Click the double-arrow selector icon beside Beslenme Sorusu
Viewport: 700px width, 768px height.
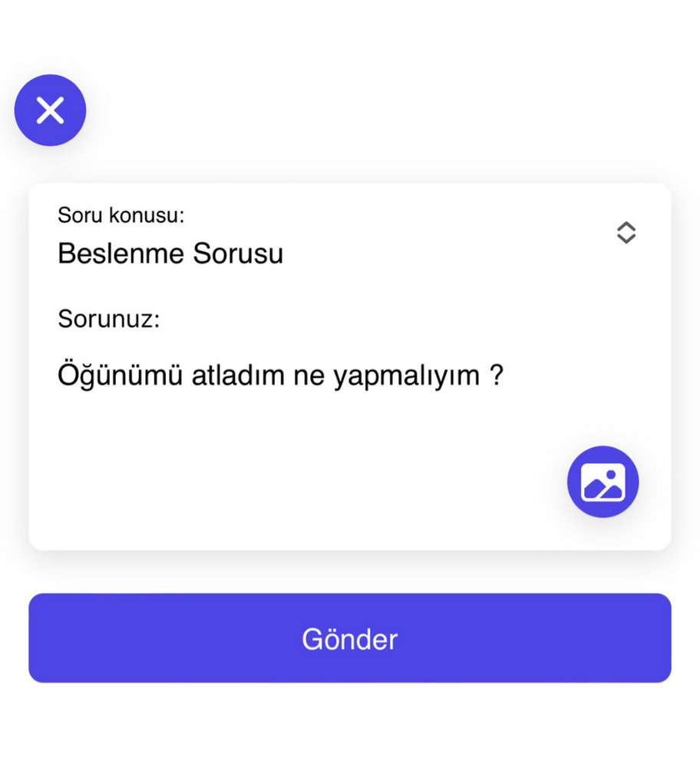point(626,233)
